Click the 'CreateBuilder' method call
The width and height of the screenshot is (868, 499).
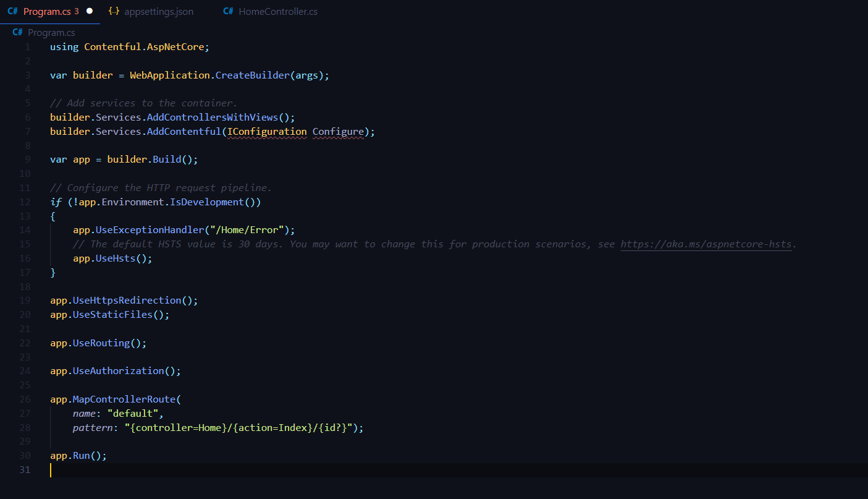[252, 75]
